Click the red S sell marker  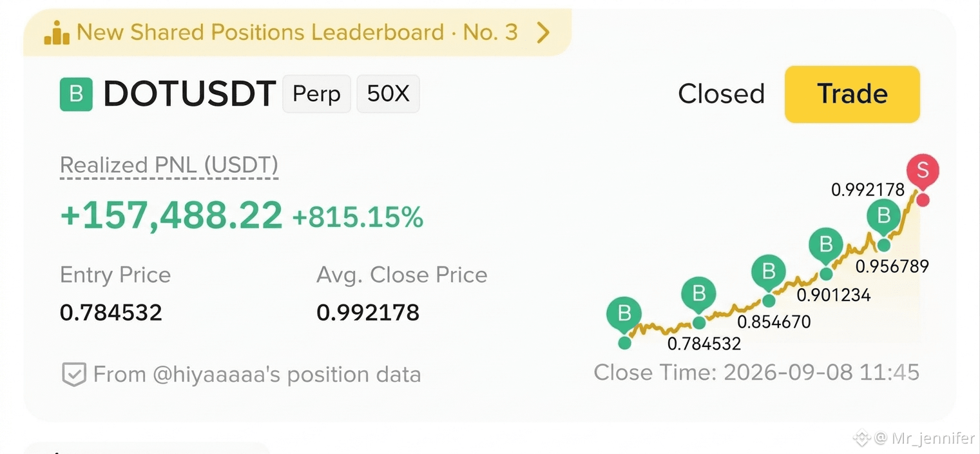coord(923,171)
